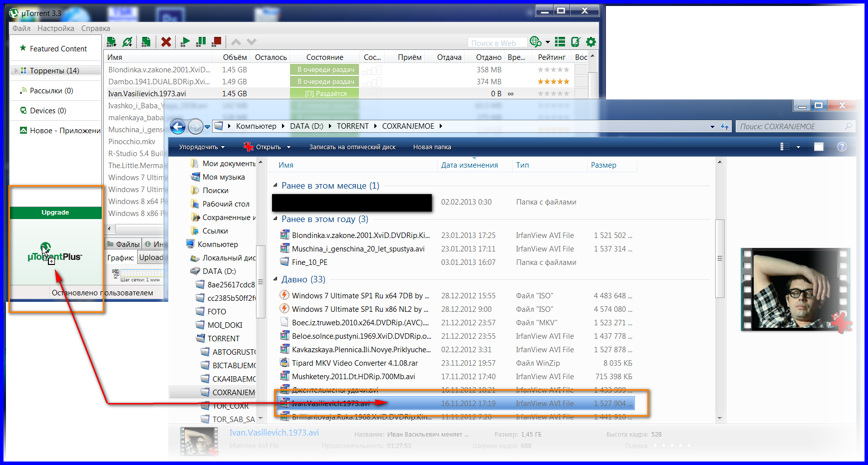Click the globe search engine icon in uTorrent
The image size is (868, 465).
click(535, 42)
